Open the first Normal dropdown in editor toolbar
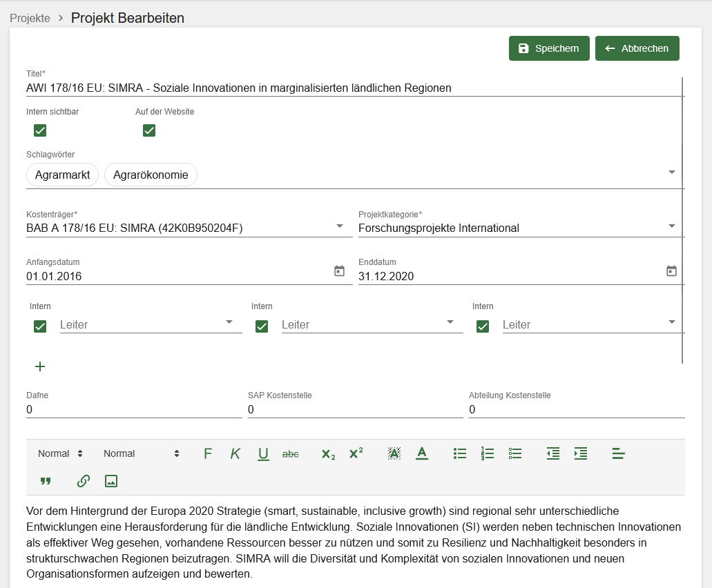The height and width of the screenshot is (588, 712). [x=60, y=453]
